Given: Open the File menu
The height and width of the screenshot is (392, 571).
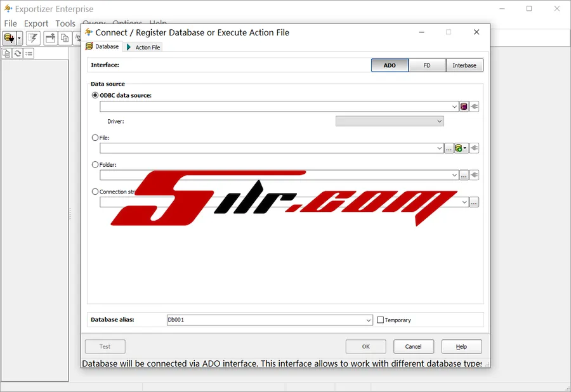Looking at the screenshot, I should pyautogui.click(x=11, y=23).
